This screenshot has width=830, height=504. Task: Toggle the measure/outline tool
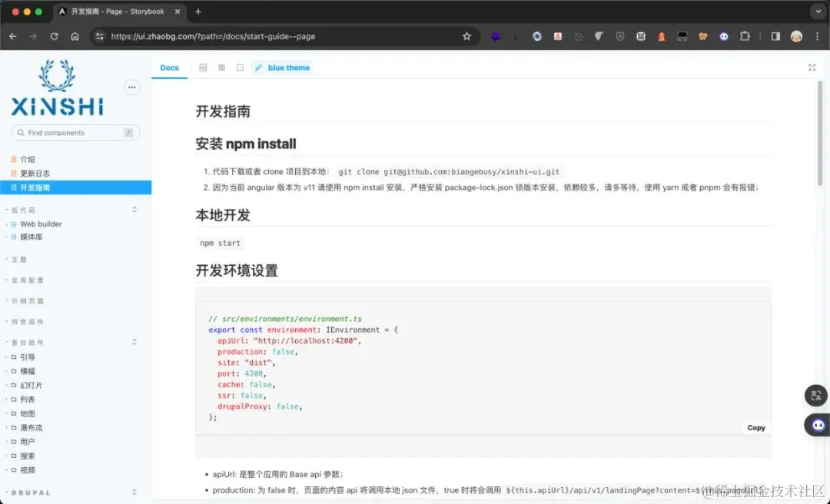pyautogui.click(x=241, y=68)
